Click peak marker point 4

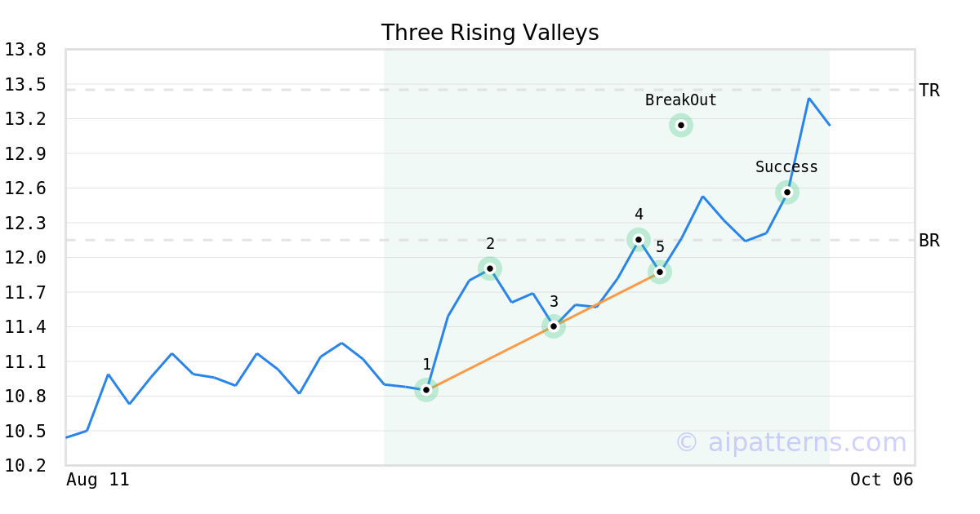coord(639,240)
